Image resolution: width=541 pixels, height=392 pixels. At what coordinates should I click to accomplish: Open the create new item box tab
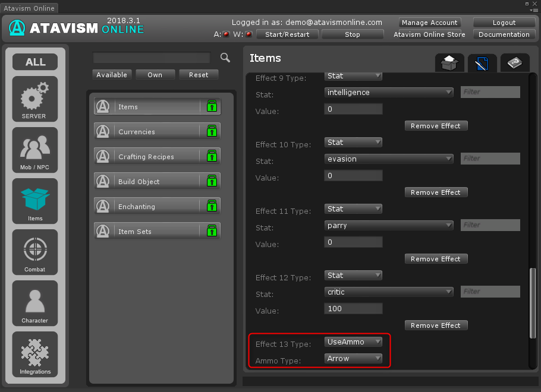(449, 63)
